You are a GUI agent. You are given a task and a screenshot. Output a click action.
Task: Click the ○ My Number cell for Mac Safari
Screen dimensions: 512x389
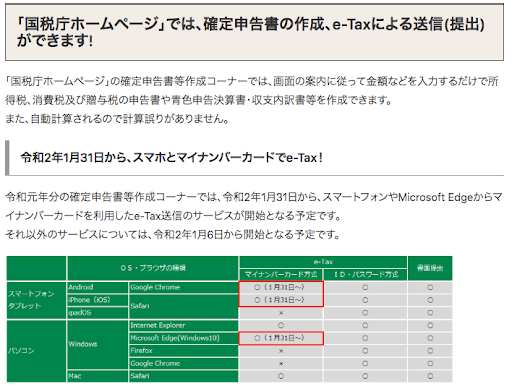pos(281,376)
